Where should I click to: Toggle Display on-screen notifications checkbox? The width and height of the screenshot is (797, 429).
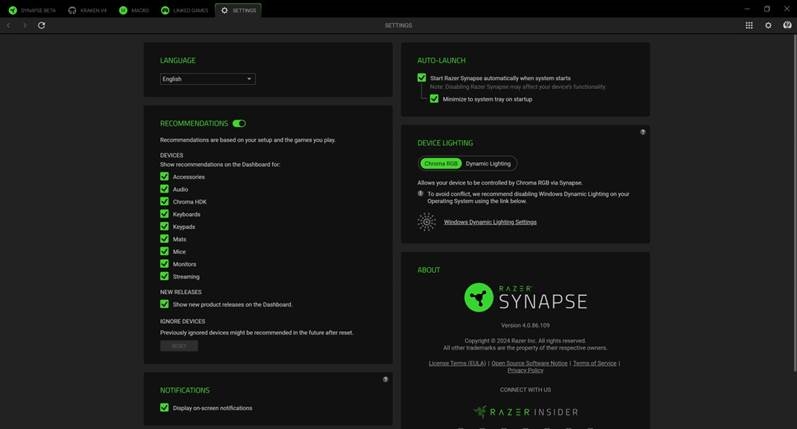coord(164,408)
